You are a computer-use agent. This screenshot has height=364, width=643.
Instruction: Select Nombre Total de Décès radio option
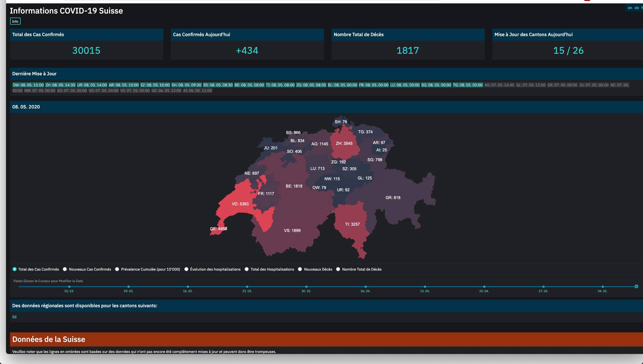coord(338,269)
